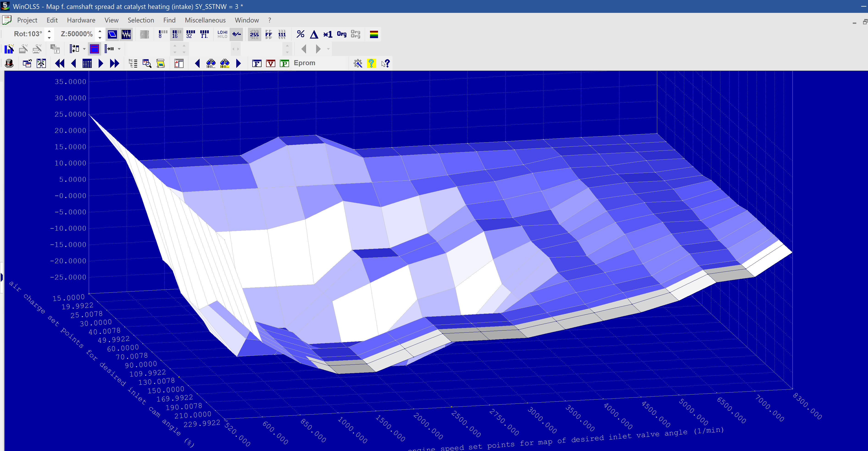This screenshot has height=451, width=868.
Task: Switch to floating point Fl. format
Action: pyautogui.click(x=204, y=34)
